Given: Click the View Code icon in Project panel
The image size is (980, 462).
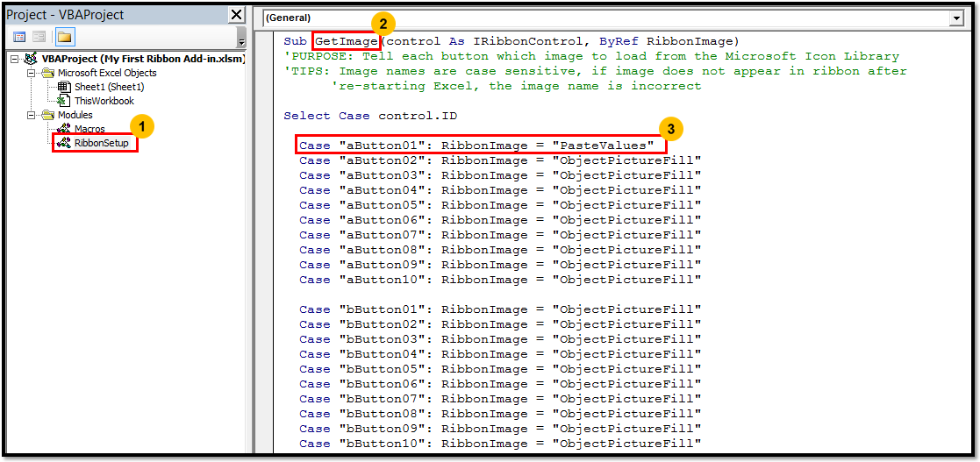Looking at the screenshot, I should pyautogui.click(x=19, y=38).
